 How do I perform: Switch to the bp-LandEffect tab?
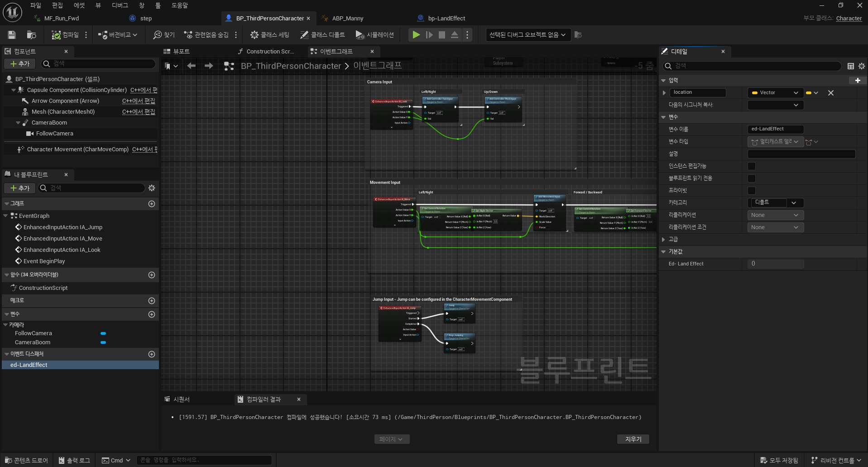coord(446,19)
